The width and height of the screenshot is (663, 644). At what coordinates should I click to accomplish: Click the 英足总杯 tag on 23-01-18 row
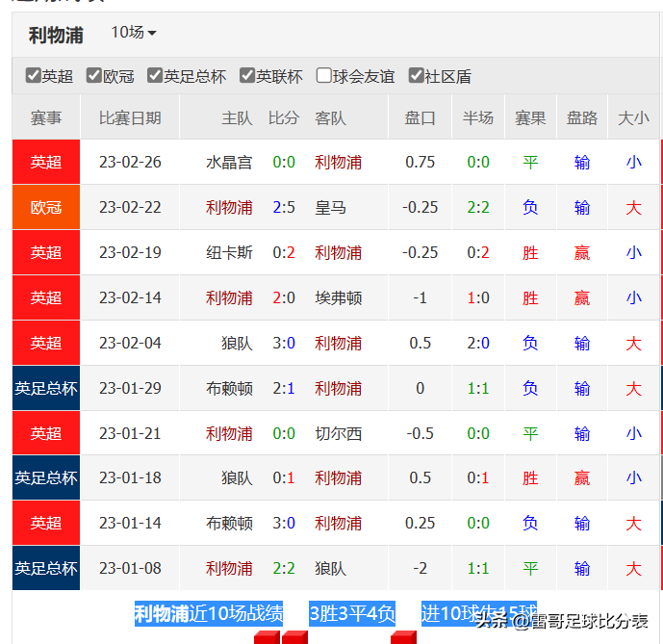(46, 478)
